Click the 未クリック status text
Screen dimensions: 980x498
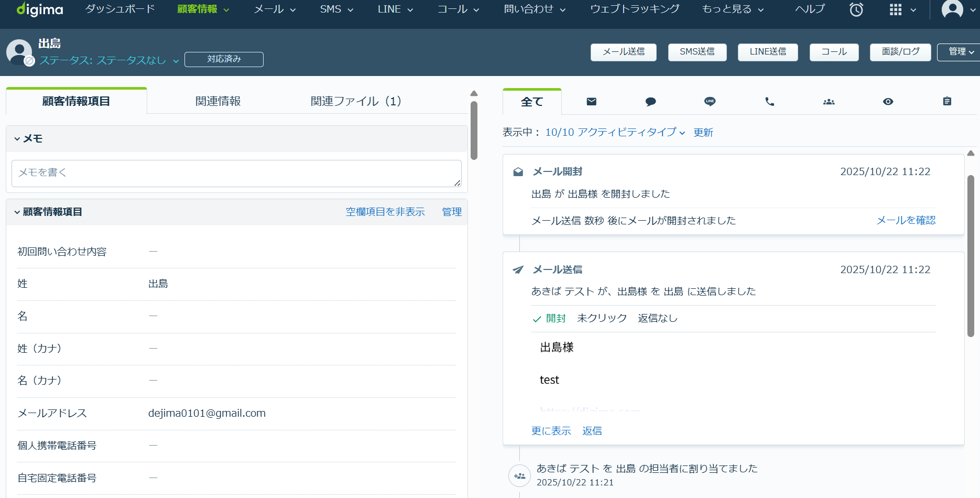pos(602,318)
